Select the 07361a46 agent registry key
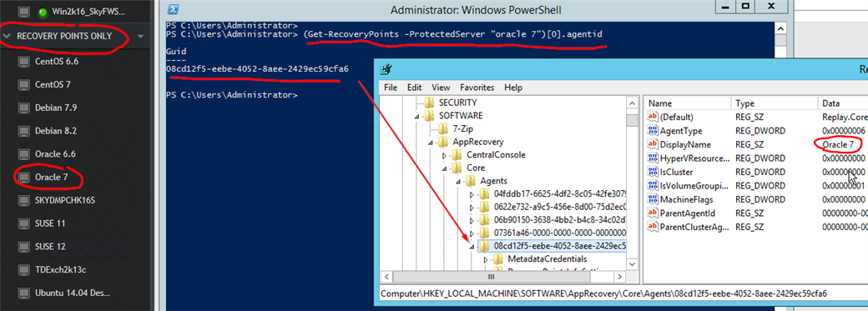Screen dimensions: 868x311 coord(560,233)
